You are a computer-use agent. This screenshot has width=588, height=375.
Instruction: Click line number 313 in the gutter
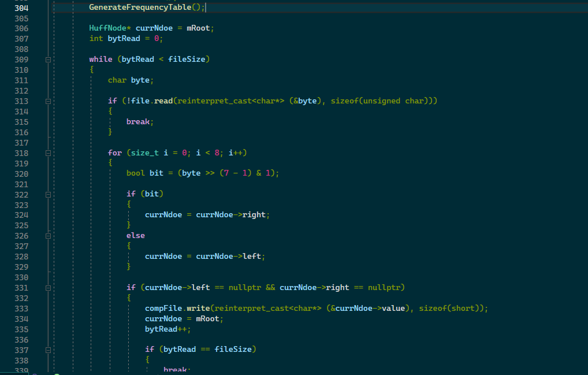(21, 101)
